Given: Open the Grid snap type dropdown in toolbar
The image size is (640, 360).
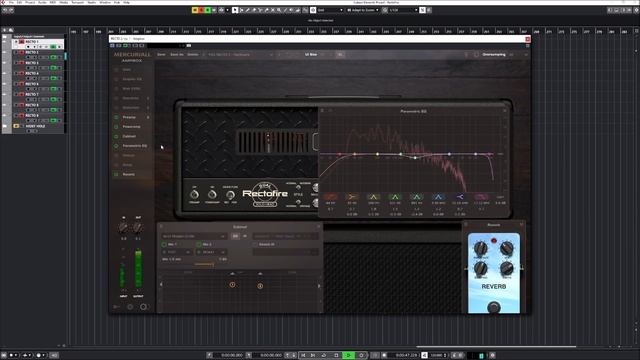Looking at the screenshot, I should click(330, 10).
